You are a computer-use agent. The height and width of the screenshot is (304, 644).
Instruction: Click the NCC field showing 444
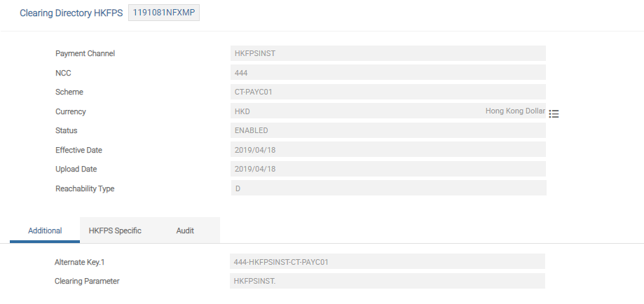tap(388, 73)
